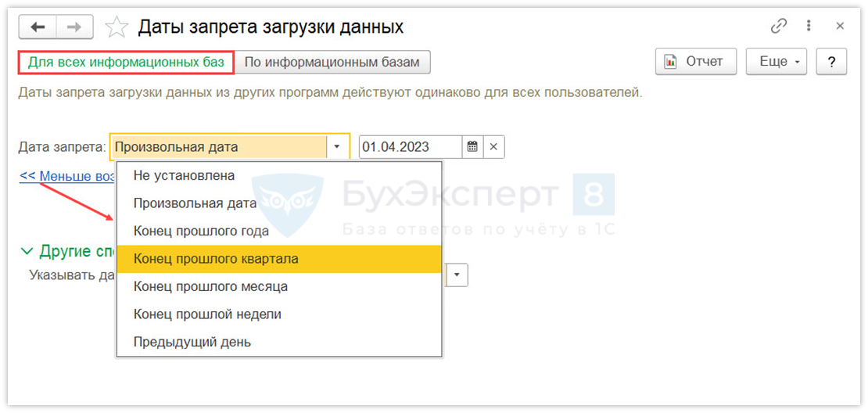The width and height of the screenshot is (868, 413).
Task: Pick "Предыдущий день" from the list
Action: (192, 342)
